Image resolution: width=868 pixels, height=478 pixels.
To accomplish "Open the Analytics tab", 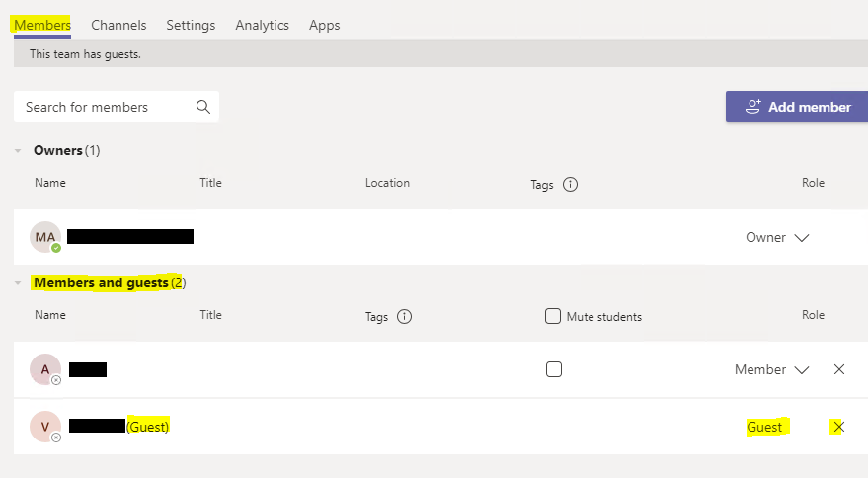I will point(262,25).
